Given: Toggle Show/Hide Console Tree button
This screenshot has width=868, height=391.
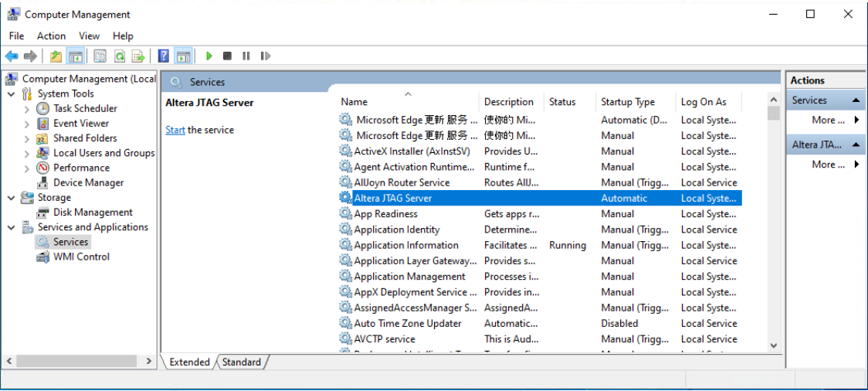Looking at the screenshot, I should (x=75, y=56).
